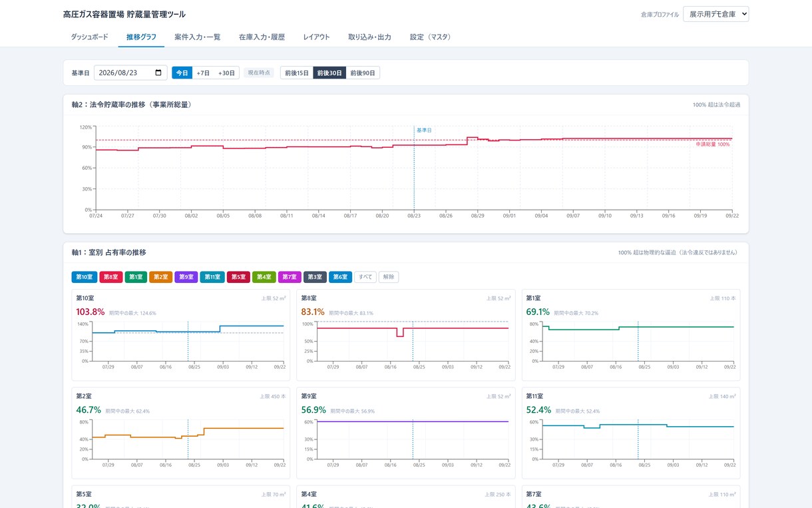Open the calendar picker icon in 基準日 field
The width and height of the screenshot is (812, 508).
pyautogui.click(x=158, y=73)
